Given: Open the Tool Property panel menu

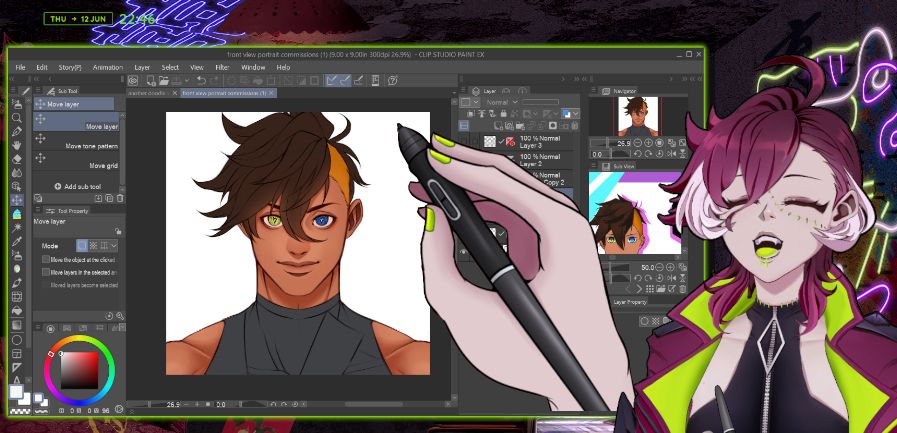Looking at the screenshot, I should point(37,211).
